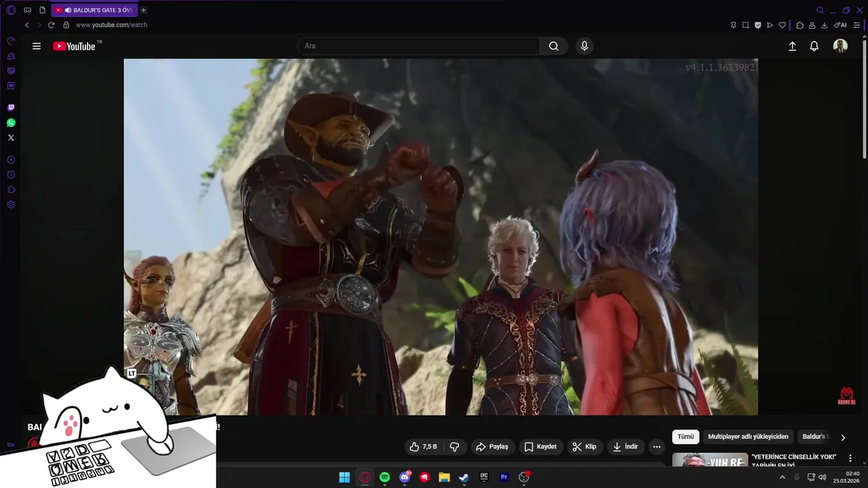This screenshot has width=868, height=488.
Task: Open Epic Games from taskbar
Action: coord(484,477)
